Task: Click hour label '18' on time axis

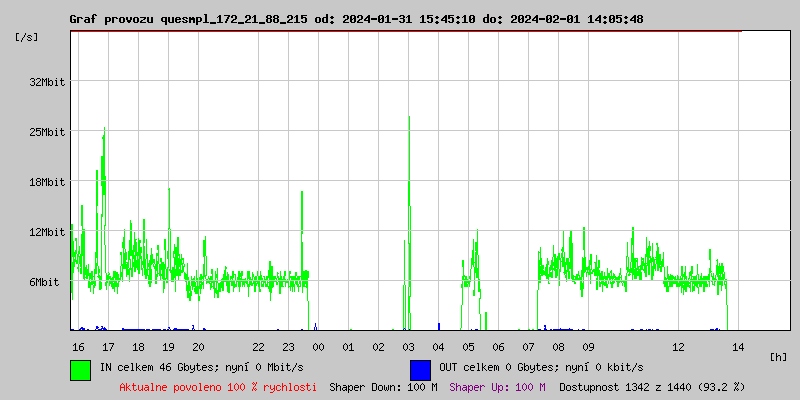Action: pyautogui.click(x=138, y=347)
